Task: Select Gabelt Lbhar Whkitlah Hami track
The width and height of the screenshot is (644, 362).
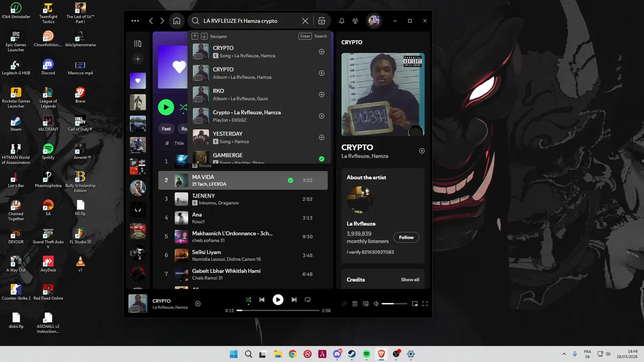Action: pyautogui.click(x=243, y=274)
